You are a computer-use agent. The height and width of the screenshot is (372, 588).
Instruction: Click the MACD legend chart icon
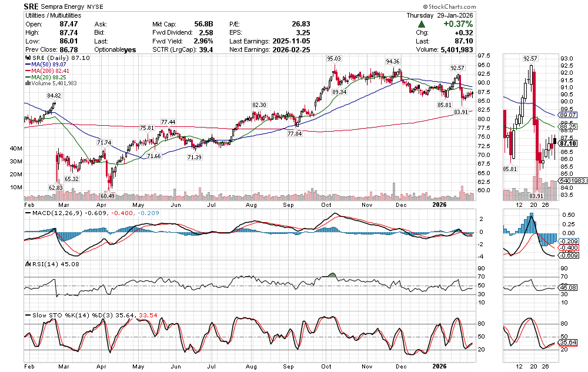pos(26,212)
